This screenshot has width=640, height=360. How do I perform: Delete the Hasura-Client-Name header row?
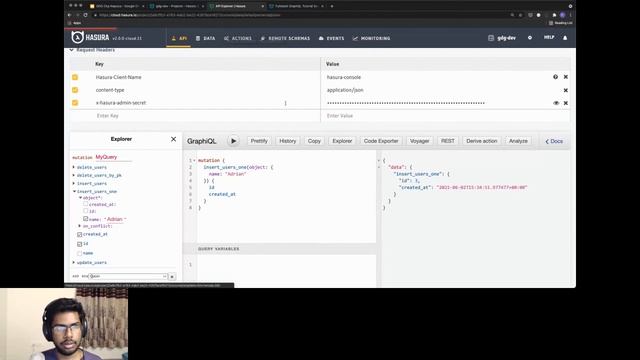[x=566, y=77]
